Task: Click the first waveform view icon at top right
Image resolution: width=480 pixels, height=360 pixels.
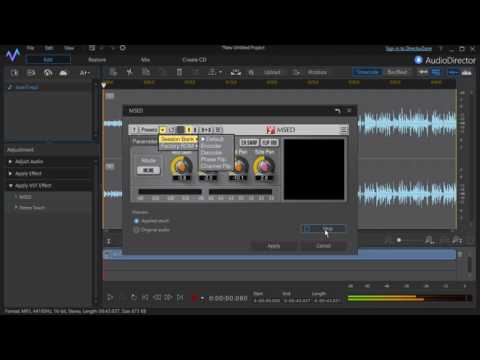Action: pyautogui.click(x=423, y=72)
